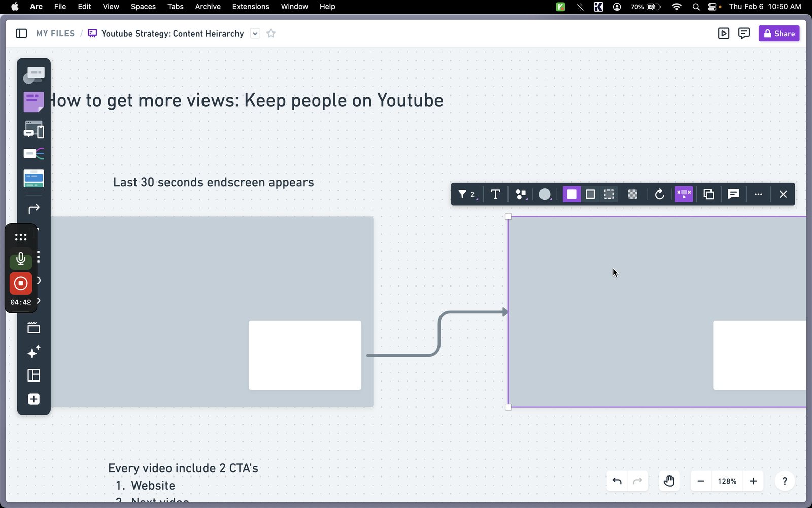Image resolution: width=812 pixels, height=508 pixels.
Task: Close the shape formatting toolbar
Action: tap(783, 194)
